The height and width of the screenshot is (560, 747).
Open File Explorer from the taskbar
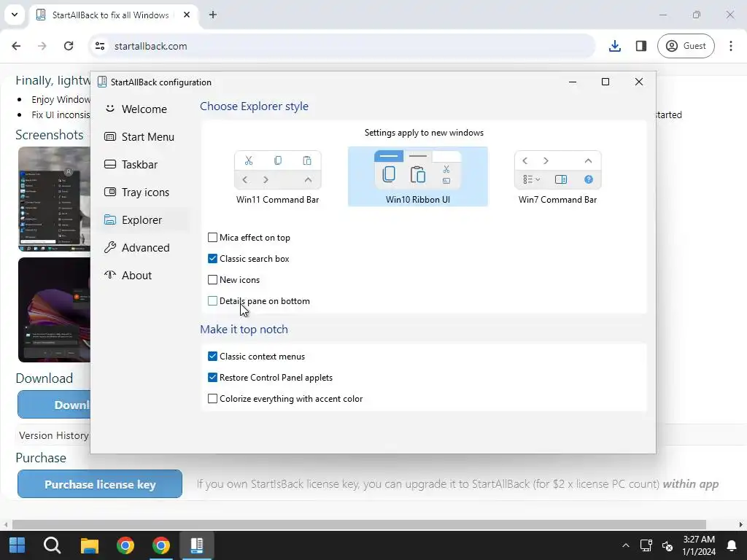click(x=89, y=545)
